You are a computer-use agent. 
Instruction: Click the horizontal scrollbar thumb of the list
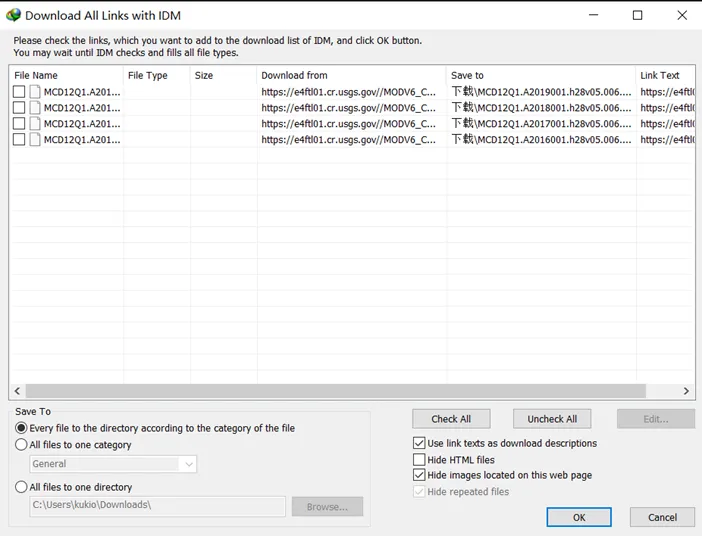335,391
